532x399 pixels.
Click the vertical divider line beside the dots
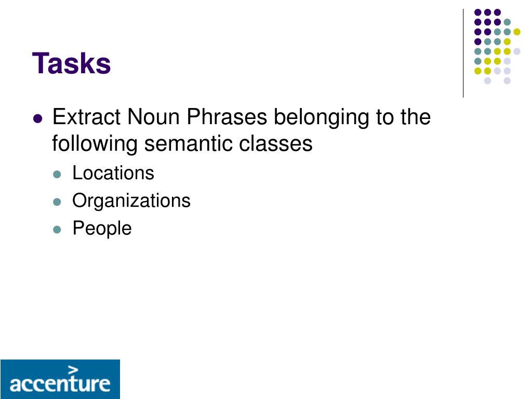tap(463, 54)
